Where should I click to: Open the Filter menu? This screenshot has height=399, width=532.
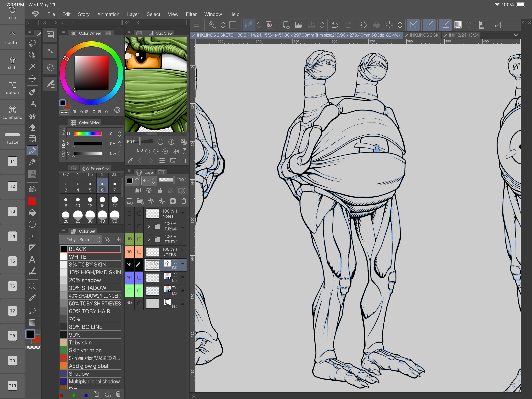(x=191, y=14)
